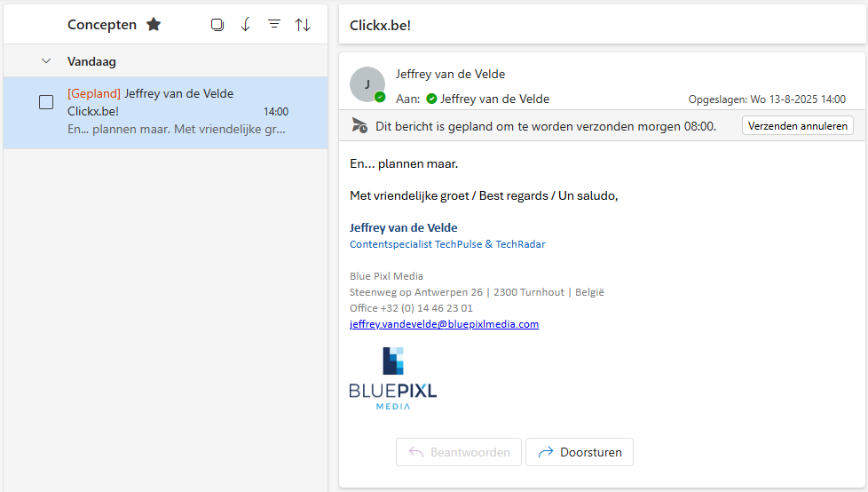Click the Contentspecialist TechPulse & TechRadar line
The image size is (868, 492).
(x=447, y=244)
